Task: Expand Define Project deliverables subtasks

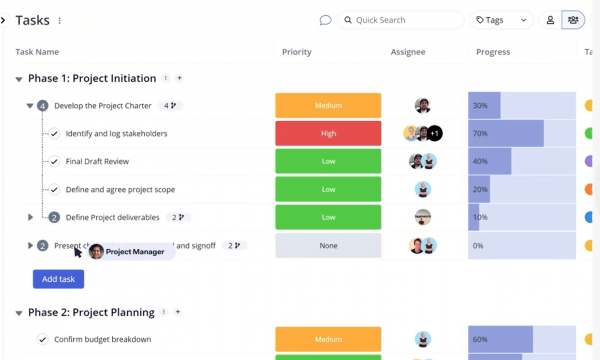Action: coord(30,217)
